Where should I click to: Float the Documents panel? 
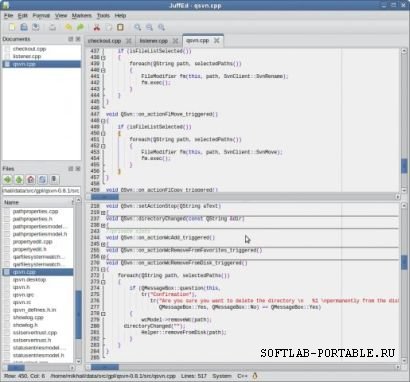tap(71, 39)
